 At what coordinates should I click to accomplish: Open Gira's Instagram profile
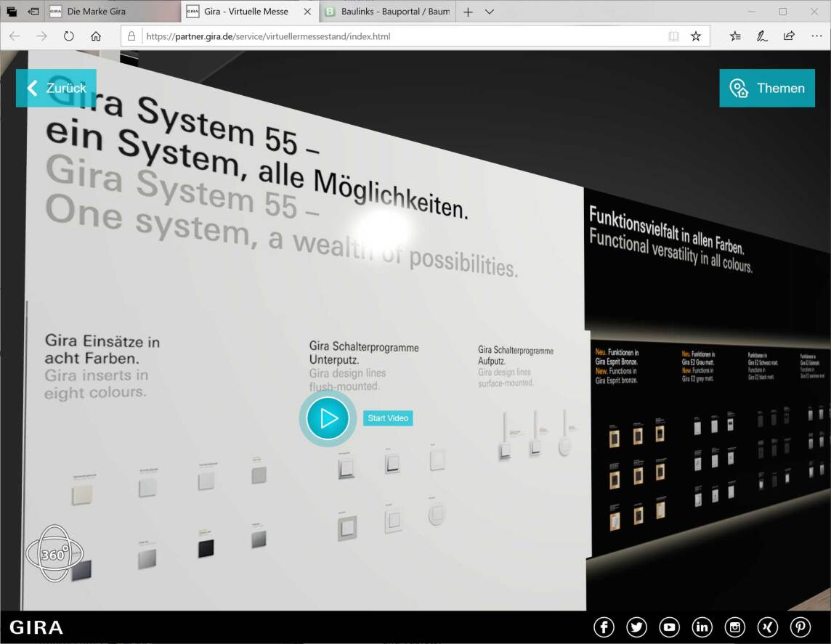click(734, 627)
